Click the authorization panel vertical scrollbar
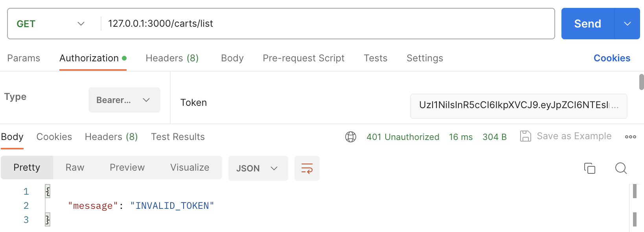 [x=641, y=83]
